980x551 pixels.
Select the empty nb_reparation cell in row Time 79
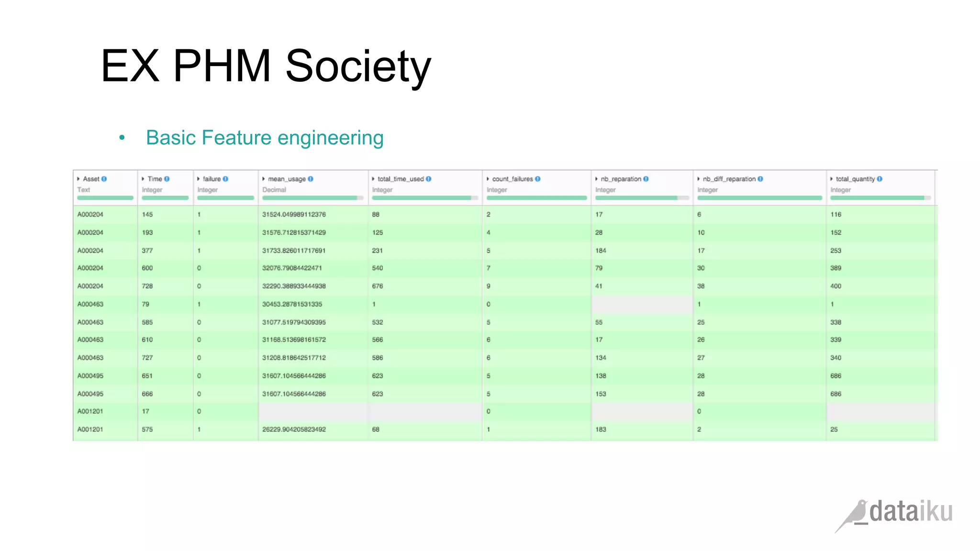click(642, 304)
